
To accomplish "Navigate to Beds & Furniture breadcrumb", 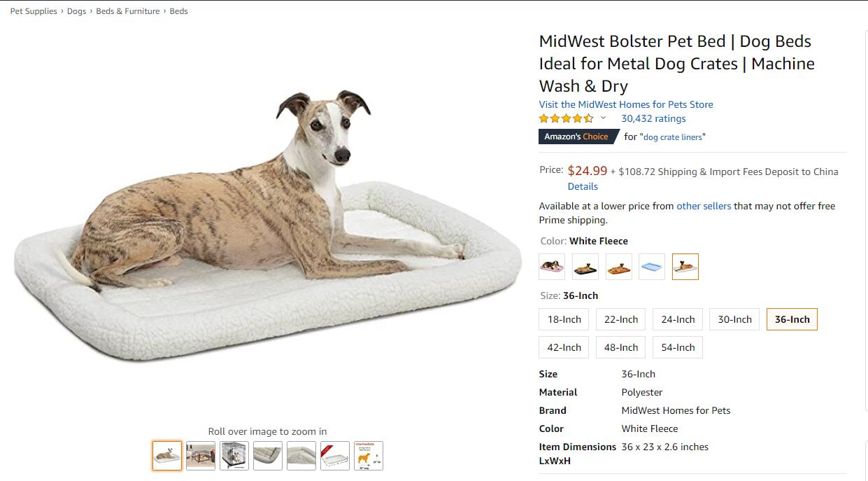I will coord(127,11).
